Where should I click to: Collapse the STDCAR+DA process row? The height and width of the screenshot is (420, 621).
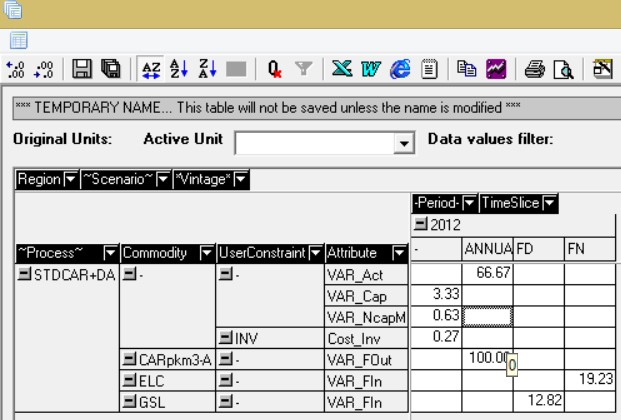pyautogui.click(x=25, y=274)
